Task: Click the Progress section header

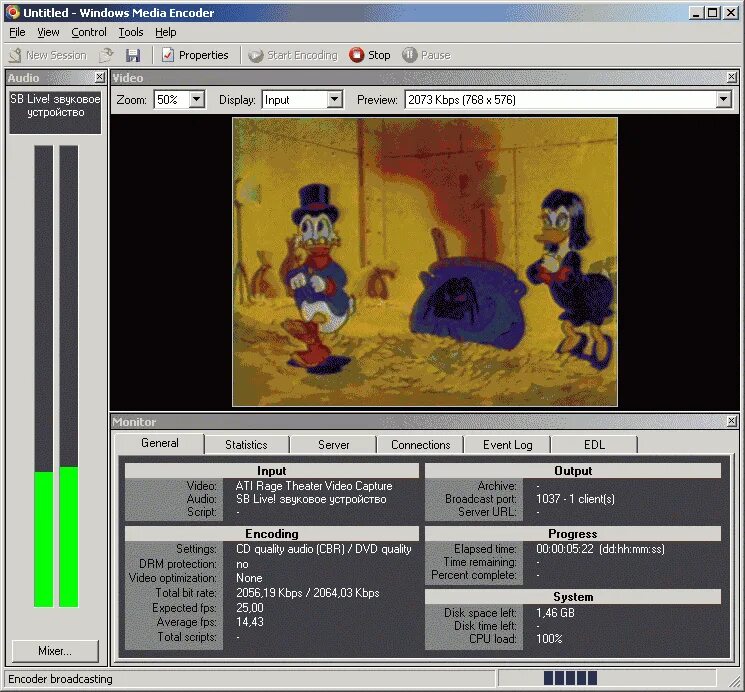Action: [x=573, y=533]
